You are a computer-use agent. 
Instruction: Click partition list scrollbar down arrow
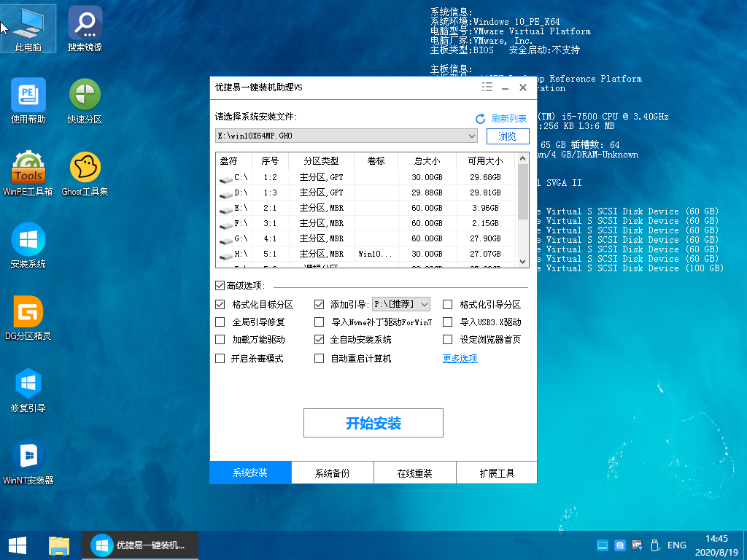tap(522, 262)
